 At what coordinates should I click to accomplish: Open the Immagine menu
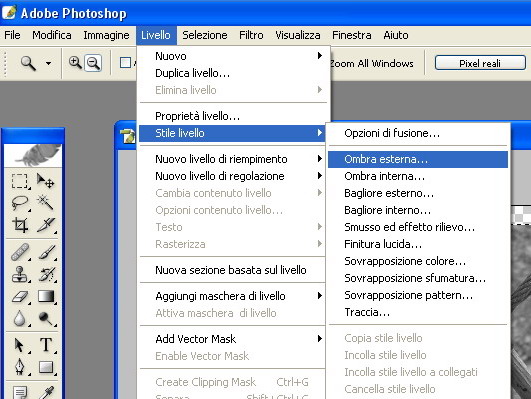[x=106, y=35]
